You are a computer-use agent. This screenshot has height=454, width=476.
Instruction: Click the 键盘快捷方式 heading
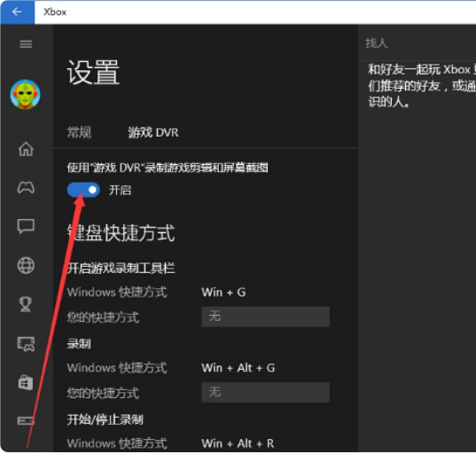point(121,233)
